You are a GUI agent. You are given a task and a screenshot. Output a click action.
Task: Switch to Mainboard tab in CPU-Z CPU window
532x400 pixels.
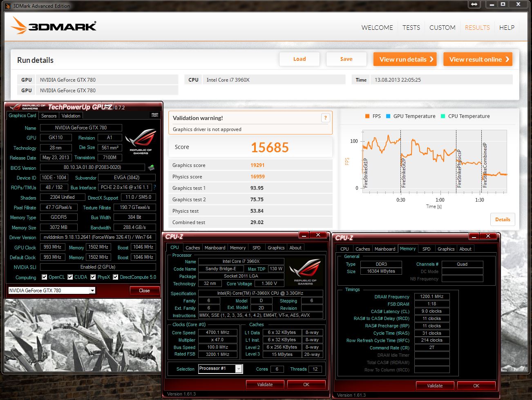point(215,248)
